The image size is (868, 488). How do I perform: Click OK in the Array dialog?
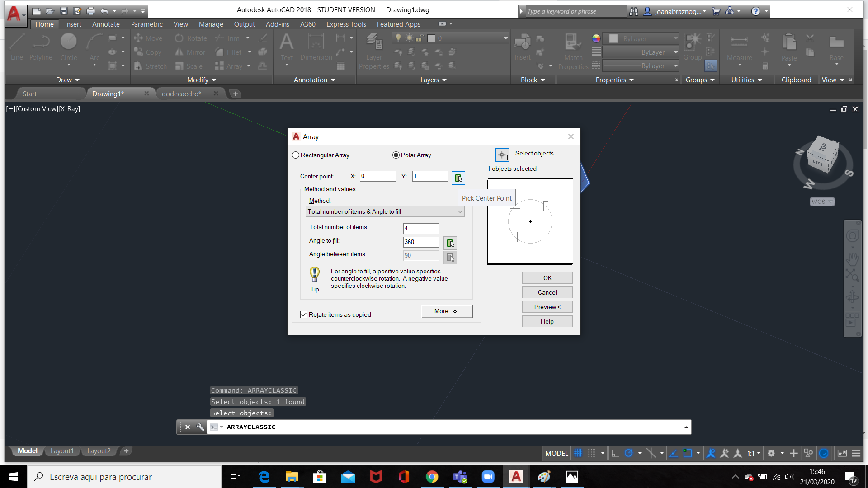click(547, 278)
